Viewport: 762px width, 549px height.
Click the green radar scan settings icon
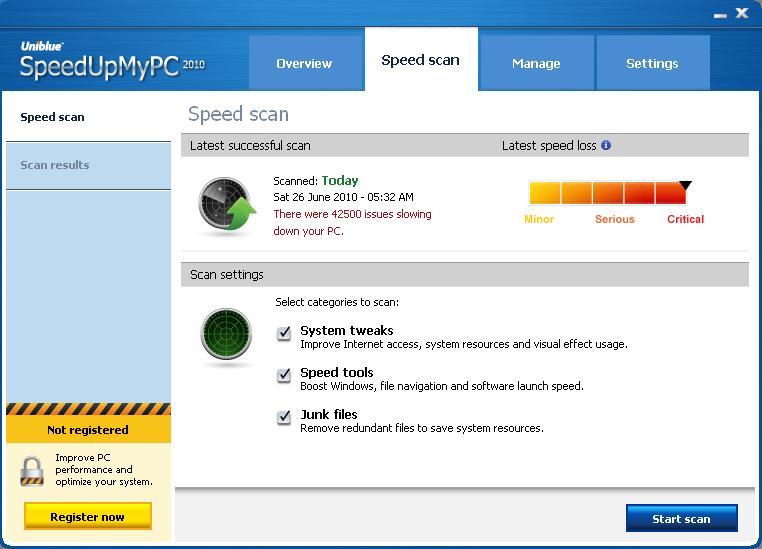tap(226, 333)
